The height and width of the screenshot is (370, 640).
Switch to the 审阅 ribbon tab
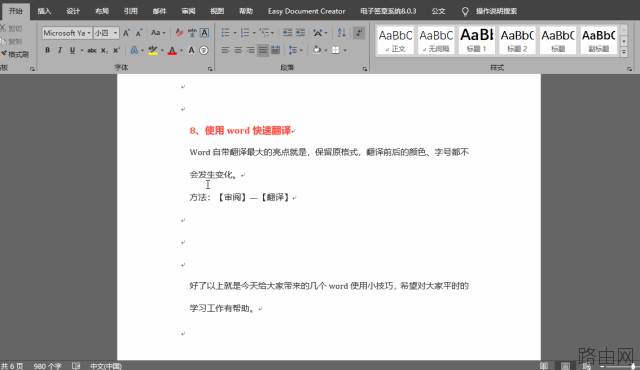pyautogui.click(x=188, y=11)
